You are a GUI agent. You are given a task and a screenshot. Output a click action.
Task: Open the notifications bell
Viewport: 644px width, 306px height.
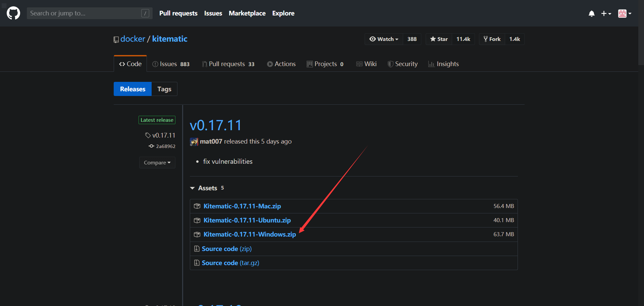pyautogui.click(x=592, y=13)
